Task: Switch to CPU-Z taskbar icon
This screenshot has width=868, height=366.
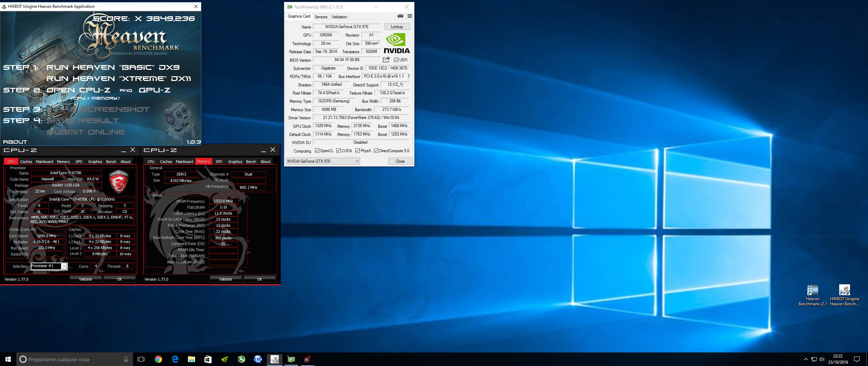Action: 308,359
